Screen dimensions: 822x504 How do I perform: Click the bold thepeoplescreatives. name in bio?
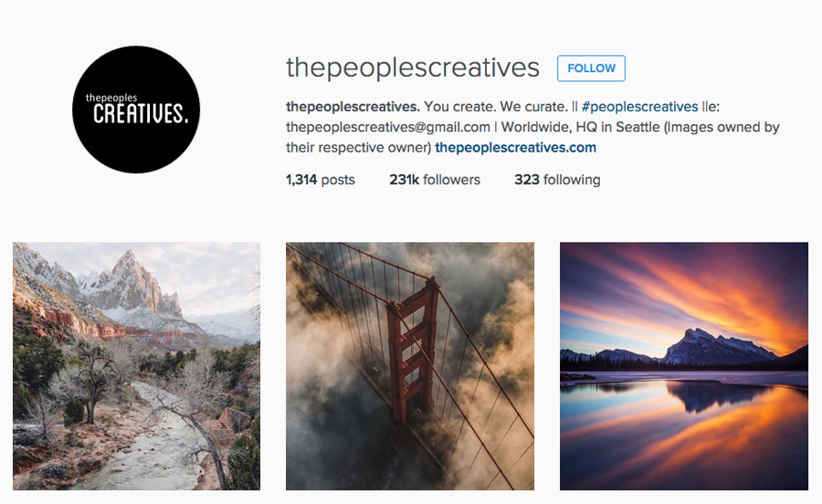[353, 107]
